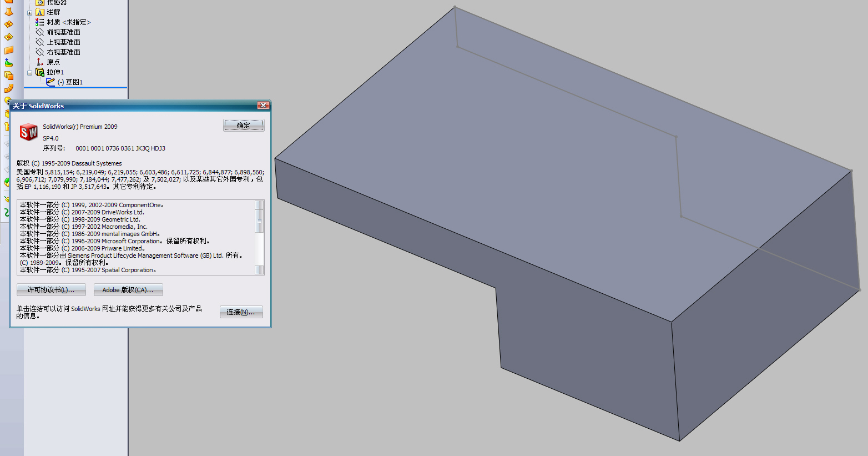Open the Adobe 版权(CA)... notice

(x=128, y=290)
